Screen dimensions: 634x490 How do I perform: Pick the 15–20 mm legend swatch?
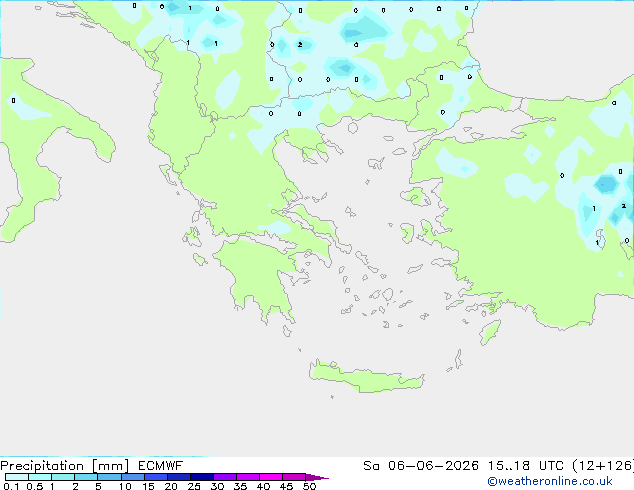tap(155, 477)
